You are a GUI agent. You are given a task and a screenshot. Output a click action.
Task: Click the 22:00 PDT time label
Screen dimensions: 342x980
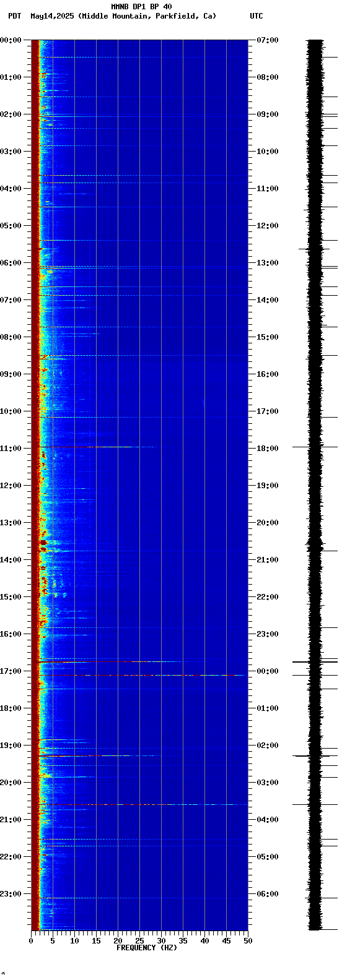pos(11,857)
